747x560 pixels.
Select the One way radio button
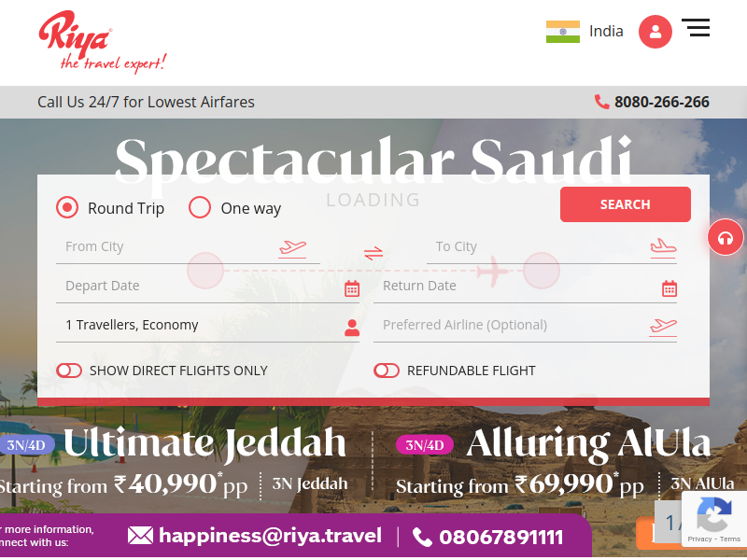pos(200,207)
